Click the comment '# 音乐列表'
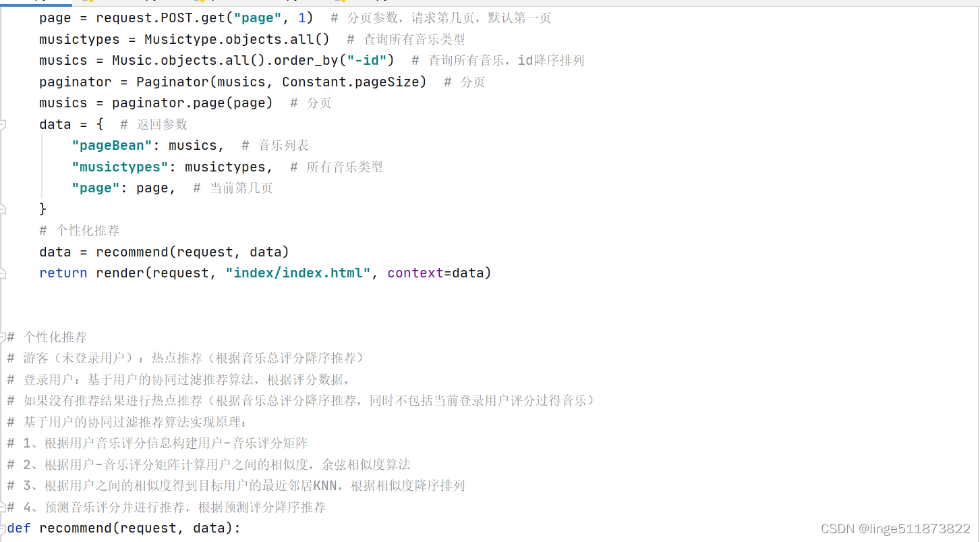The height and width of the screenshot is (542, 980). 275,145
